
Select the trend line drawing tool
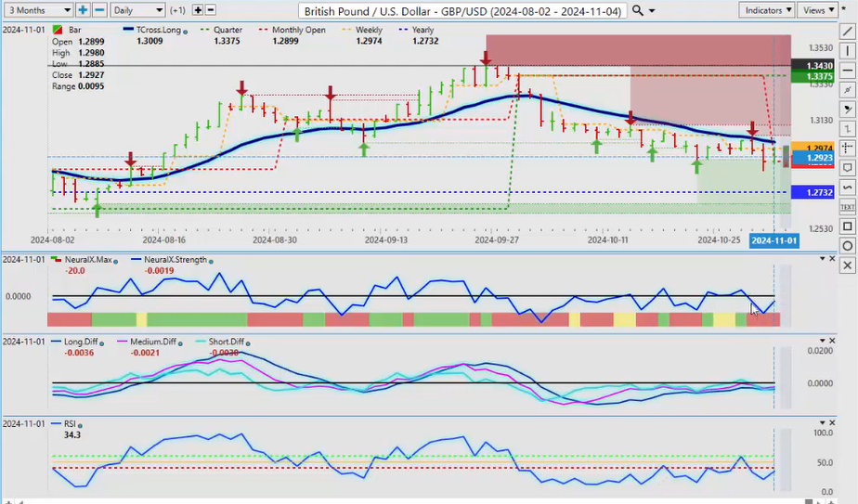tap(848, 31)
